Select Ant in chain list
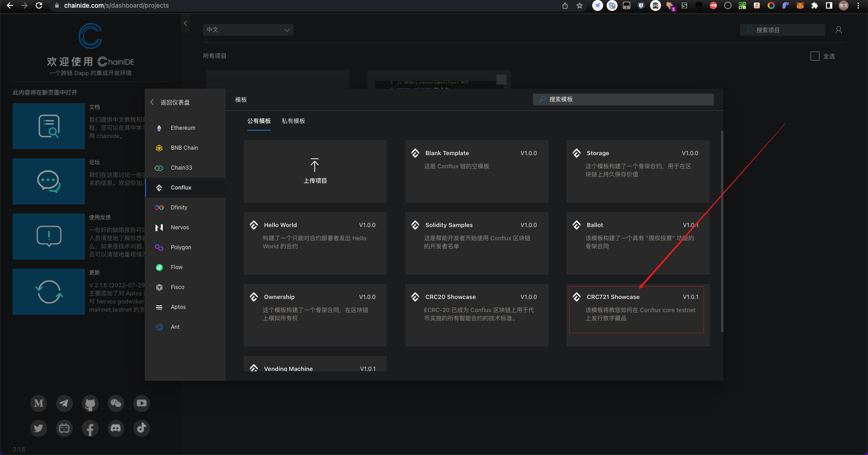Image resolution: width=868 pixels, height=455 pixels. [x=185, y=327]
